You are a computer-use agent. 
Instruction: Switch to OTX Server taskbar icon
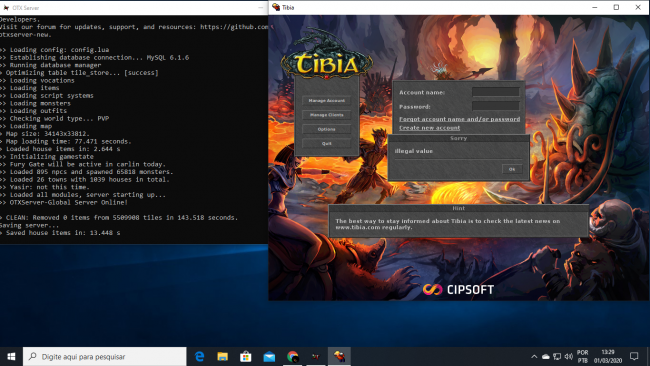click(316, 356)
